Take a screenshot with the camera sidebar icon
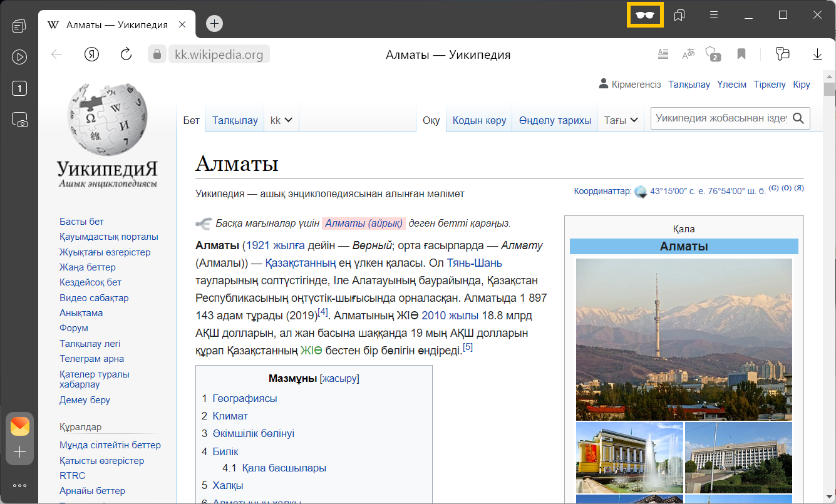 coord(19,120)
